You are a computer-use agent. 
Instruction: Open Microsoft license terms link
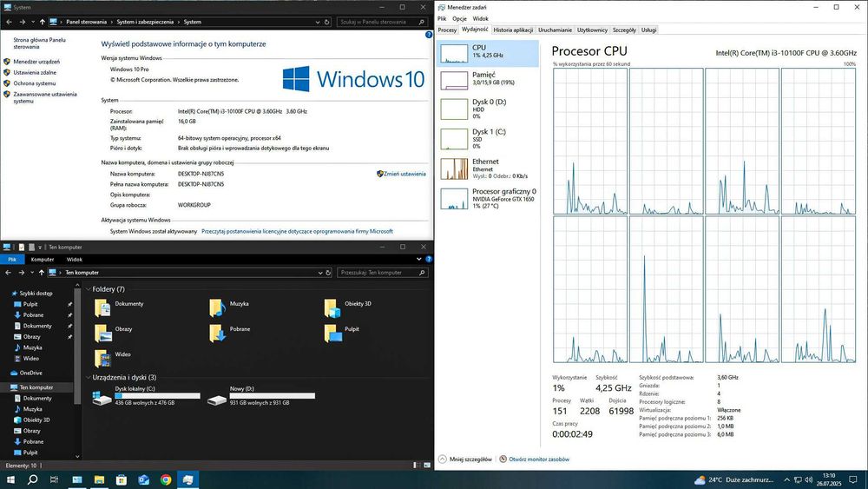297,232
